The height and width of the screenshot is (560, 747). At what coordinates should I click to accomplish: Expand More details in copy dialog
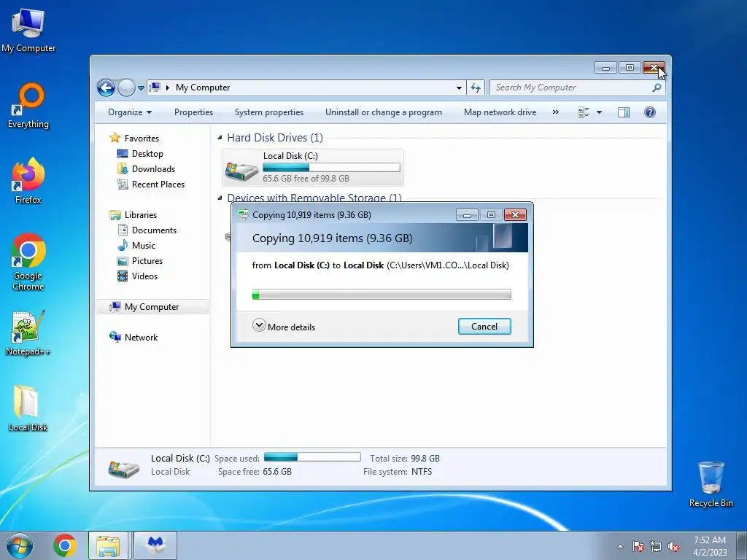[x=284, y=327]
